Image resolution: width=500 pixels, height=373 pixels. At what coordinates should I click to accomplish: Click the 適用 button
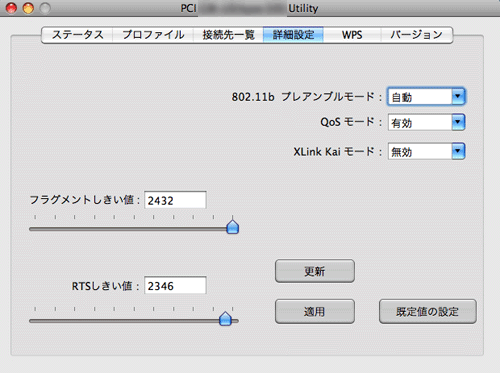315,311
